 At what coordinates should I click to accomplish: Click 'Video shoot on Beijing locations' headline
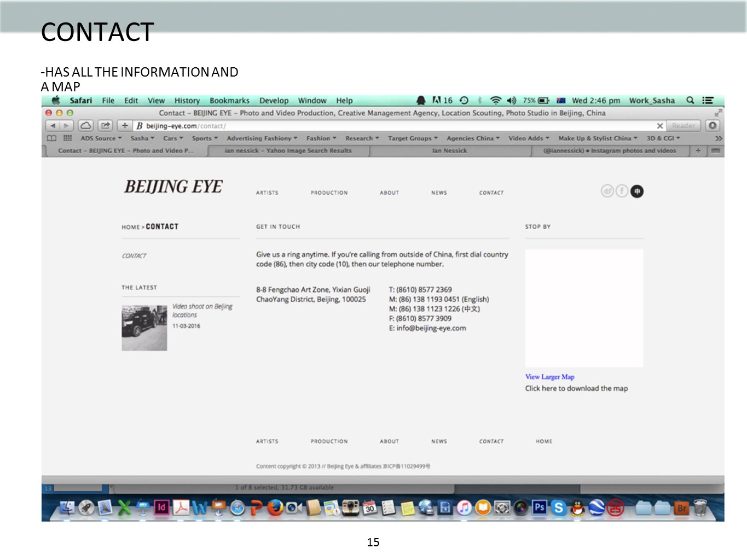pyautogui.click(x=202, y=311)
